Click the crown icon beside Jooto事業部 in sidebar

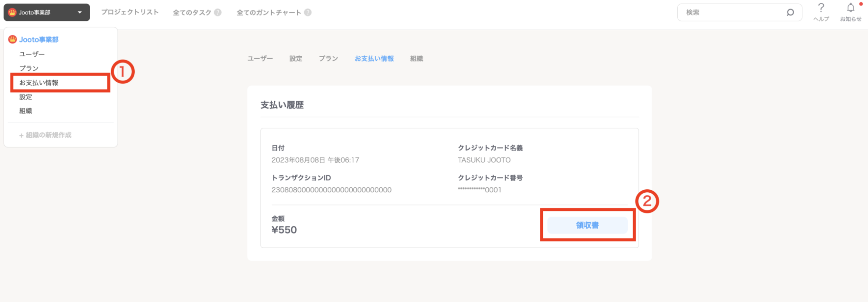pyautogui.click(x=13, y=39)
